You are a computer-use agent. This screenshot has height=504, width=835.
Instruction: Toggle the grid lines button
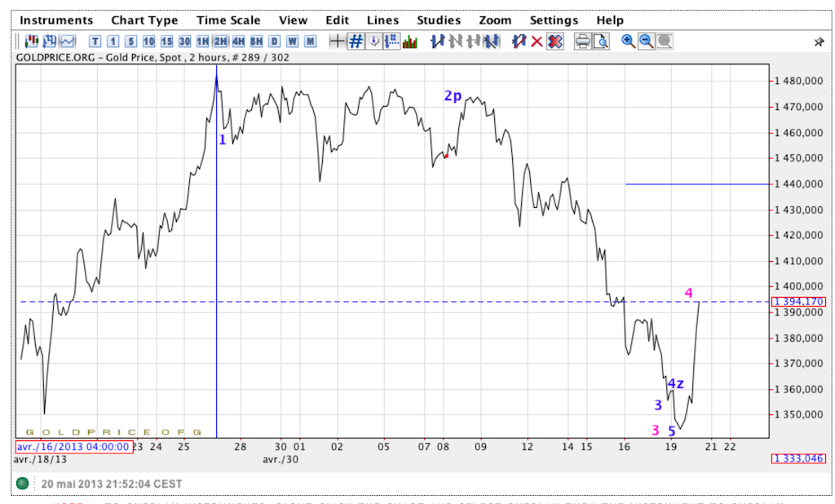[x=356, y=42]
